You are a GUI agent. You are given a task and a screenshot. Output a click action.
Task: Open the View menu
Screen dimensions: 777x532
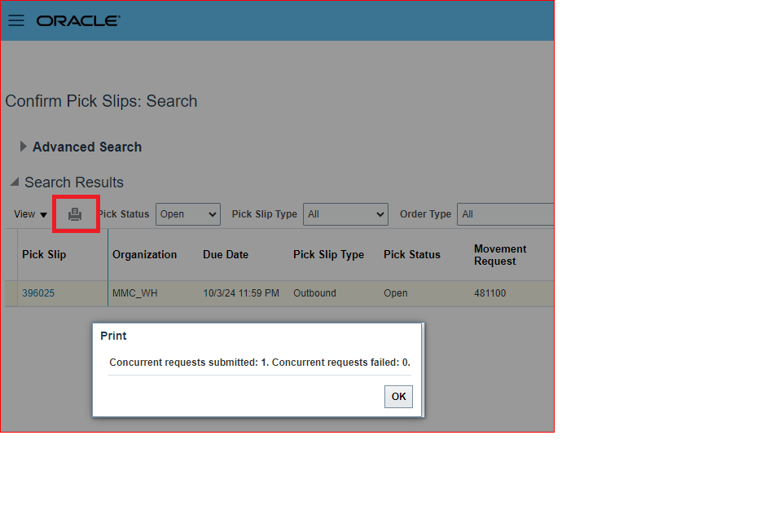(x=30, y=214)
